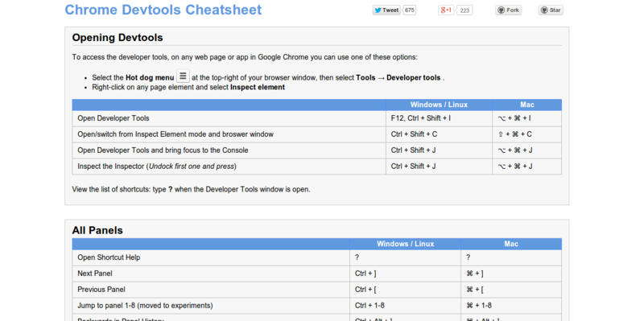Click the 'Open Shortcut Help' row label

(109, 257)
